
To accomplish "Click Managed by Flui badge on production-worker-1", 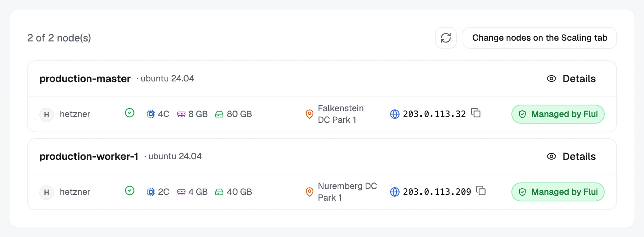I will point(558,192).
